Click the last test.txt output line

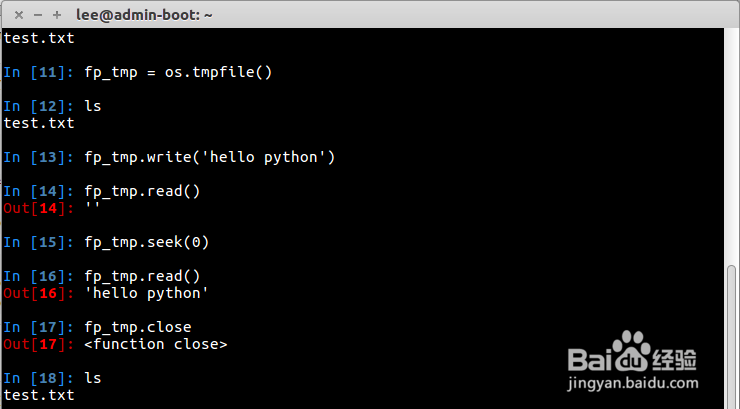click(39, 395)
